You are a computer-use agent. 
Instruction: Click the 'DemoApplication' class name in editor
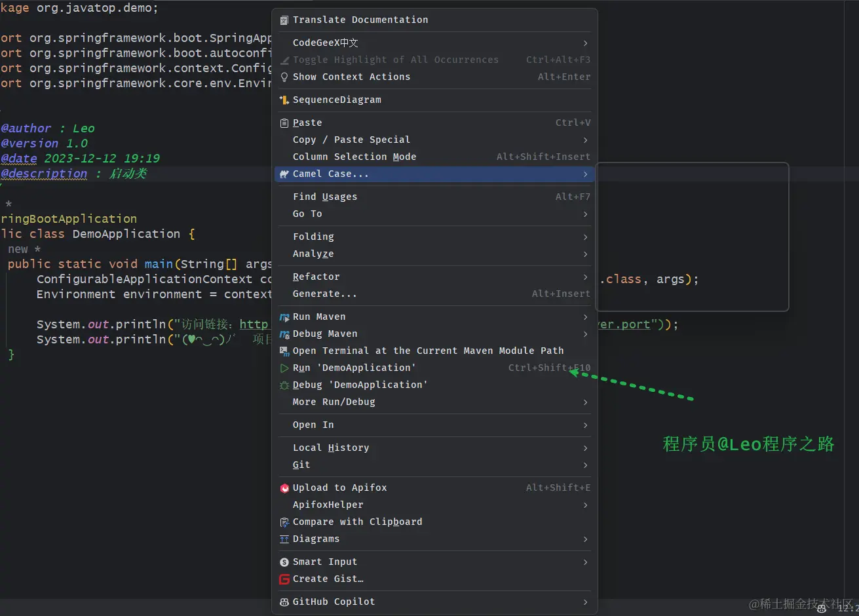tap(126, 234)
